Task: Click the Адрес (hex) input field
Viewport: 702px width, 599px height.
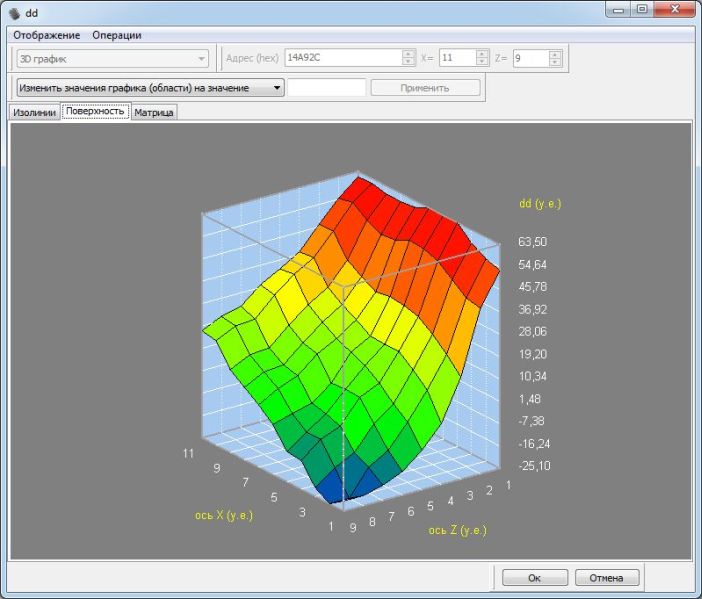Action: (x=342, y=59)
